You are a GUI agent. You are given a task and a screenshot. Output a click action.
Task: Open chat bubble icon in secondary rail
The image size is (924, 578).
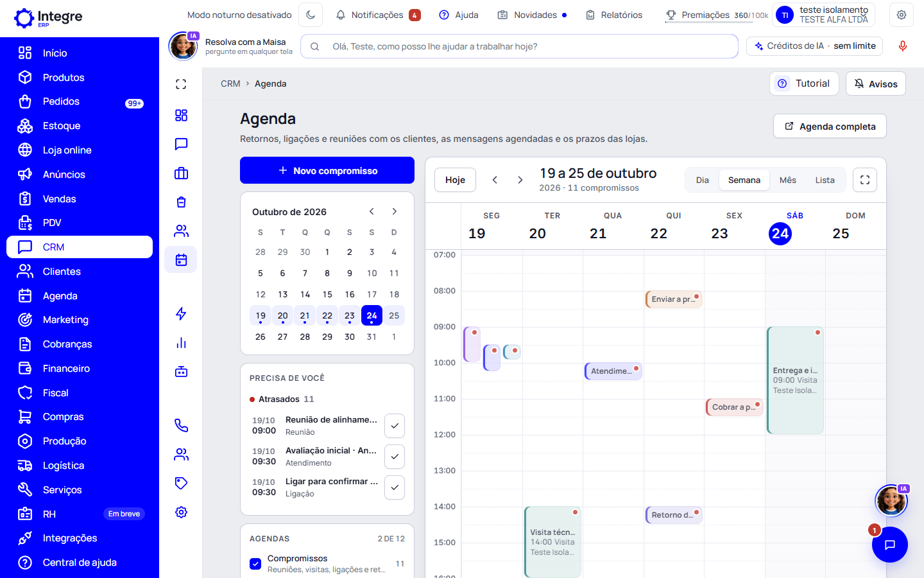[x=181, y=144]
